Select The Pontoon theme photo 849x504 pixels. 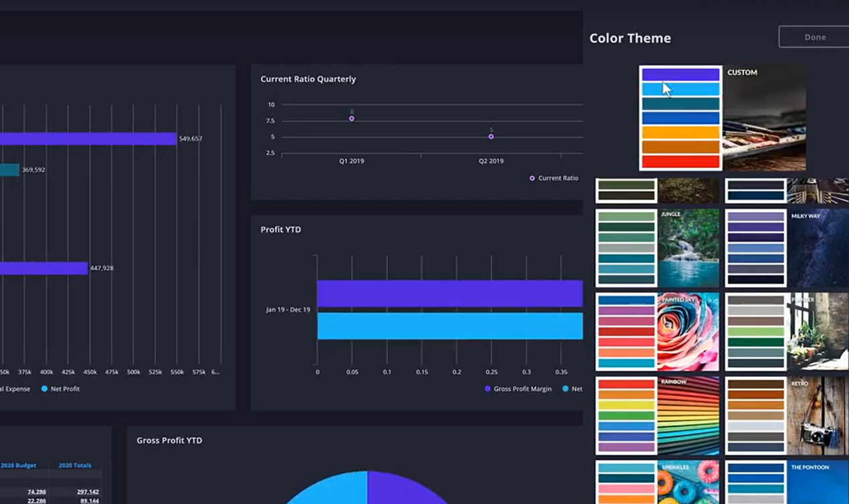[x=818, y=482]
